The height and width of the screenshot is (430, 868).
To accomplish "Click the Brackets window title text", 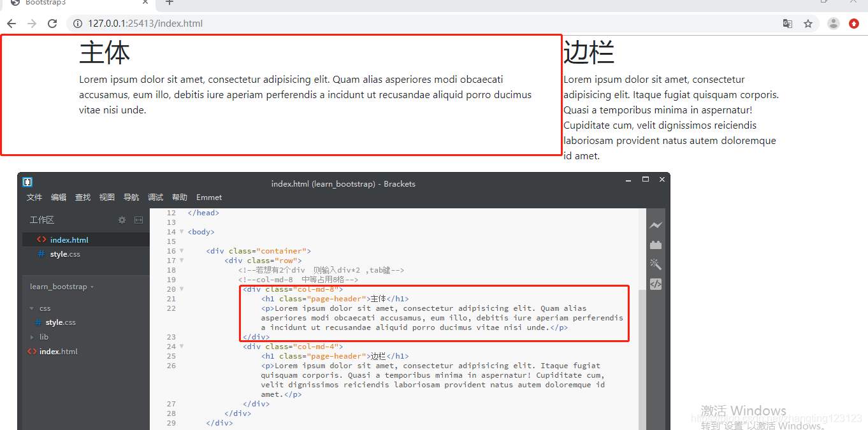I will [344, 184].
